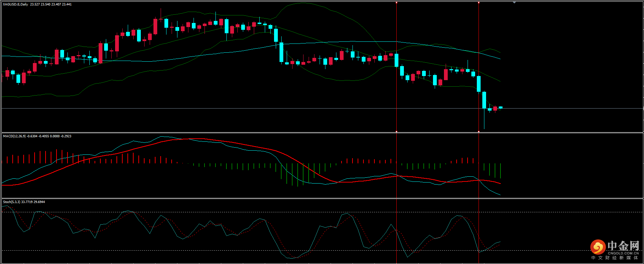Click the most recent candlestick on the price chart
Screen dimensions: 644x264
(x=500, y=108)
